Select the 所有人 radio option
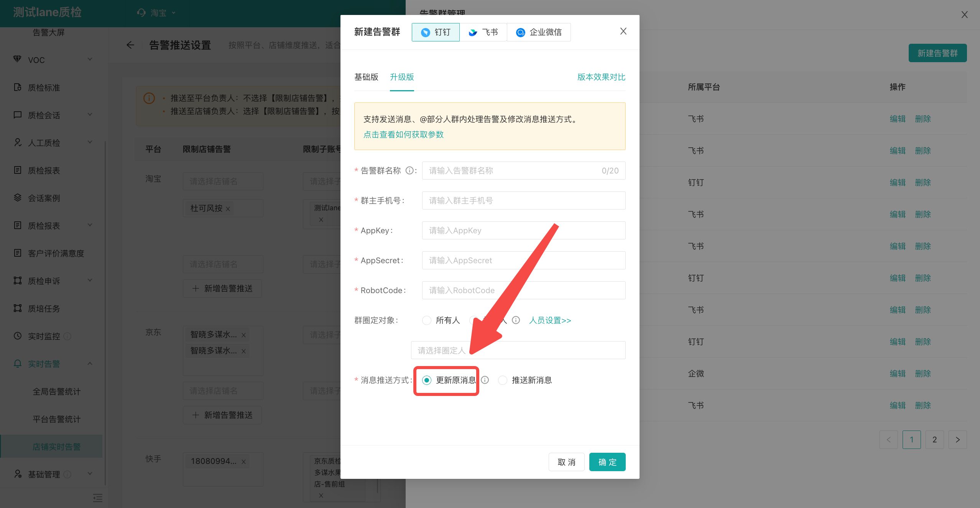The width and height of the screenshot is (980, 508). point(426,320)
